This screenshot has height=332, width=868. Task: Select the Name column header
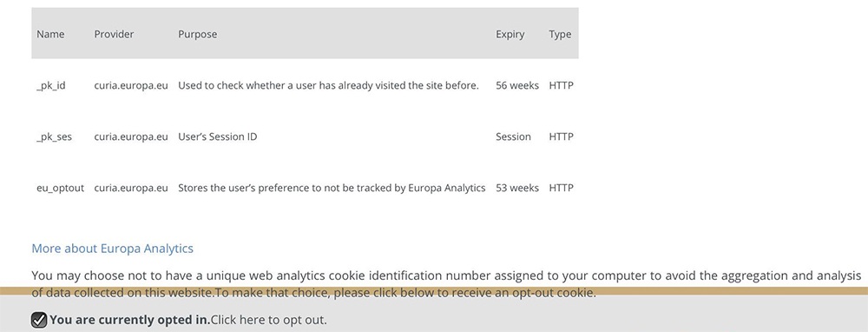50,35
